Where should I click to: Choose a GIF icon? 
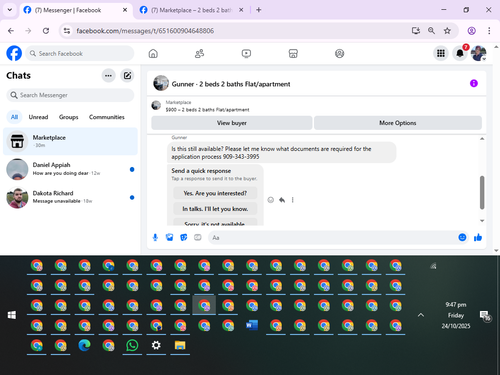click(198, 237)
